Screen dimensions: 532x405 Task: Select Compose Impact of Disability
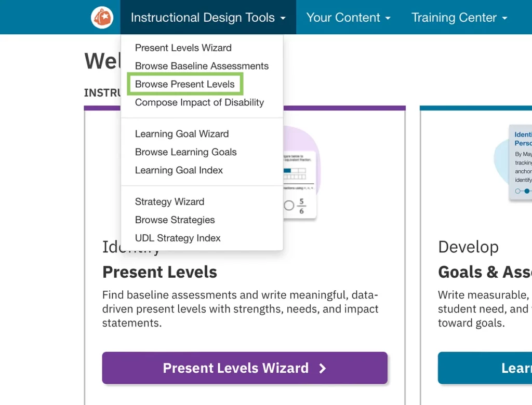click(x=199, y=102)
